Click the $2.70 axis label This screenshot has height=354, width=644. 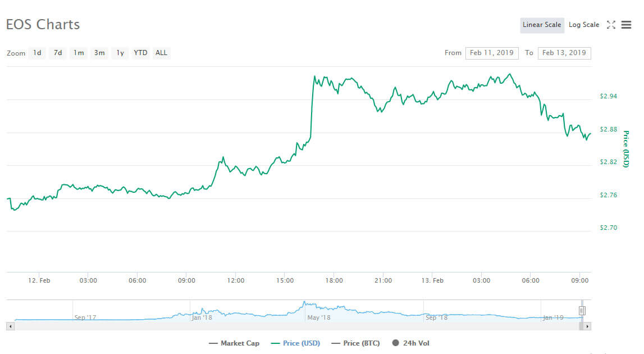(608, 228)
